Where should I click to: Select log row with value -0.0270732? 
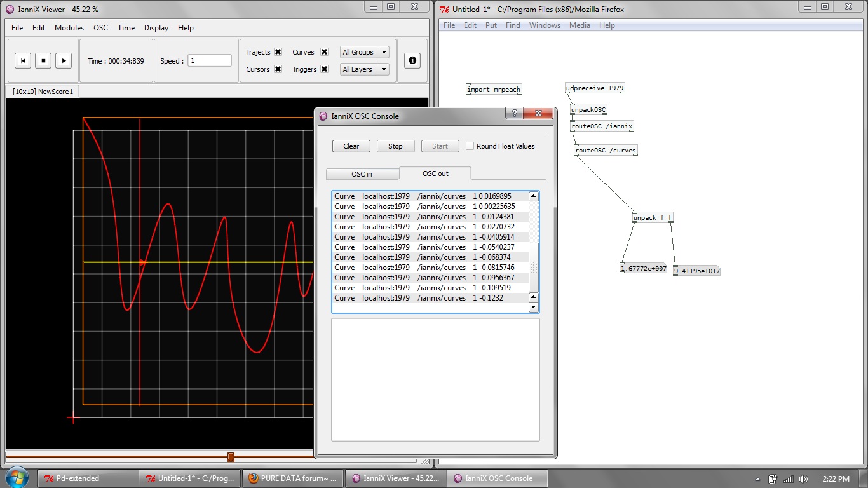coord(431,227)
